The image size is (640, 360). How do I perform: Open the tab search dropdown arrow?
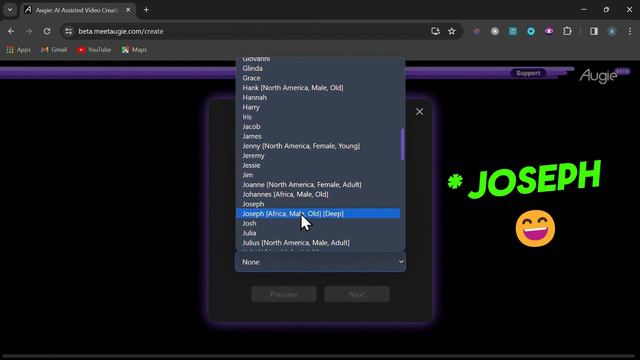tap(10, 10)
